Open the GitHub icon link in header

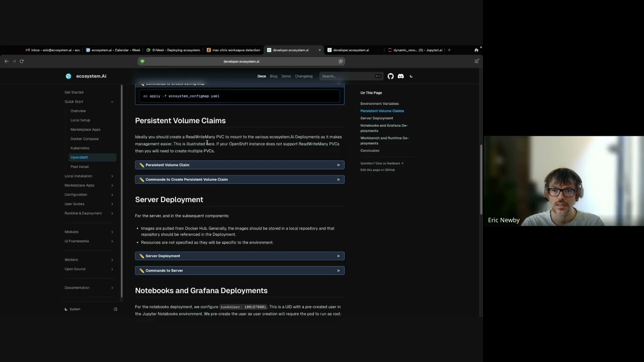390,76
